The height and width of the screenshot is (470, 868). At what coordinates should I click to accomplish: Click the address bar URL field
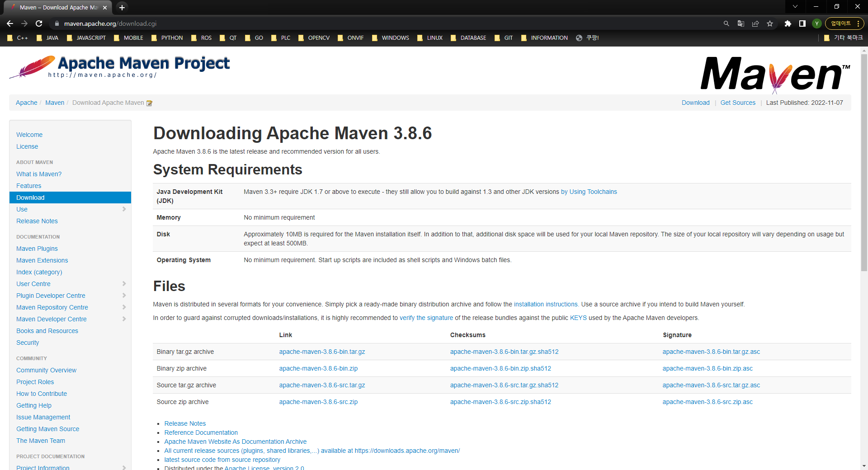tap(384, 23)
